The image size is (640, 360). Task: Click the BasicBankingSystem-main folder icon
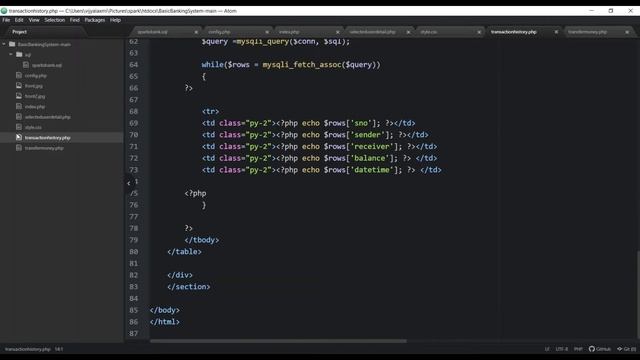tap(12, 44)
